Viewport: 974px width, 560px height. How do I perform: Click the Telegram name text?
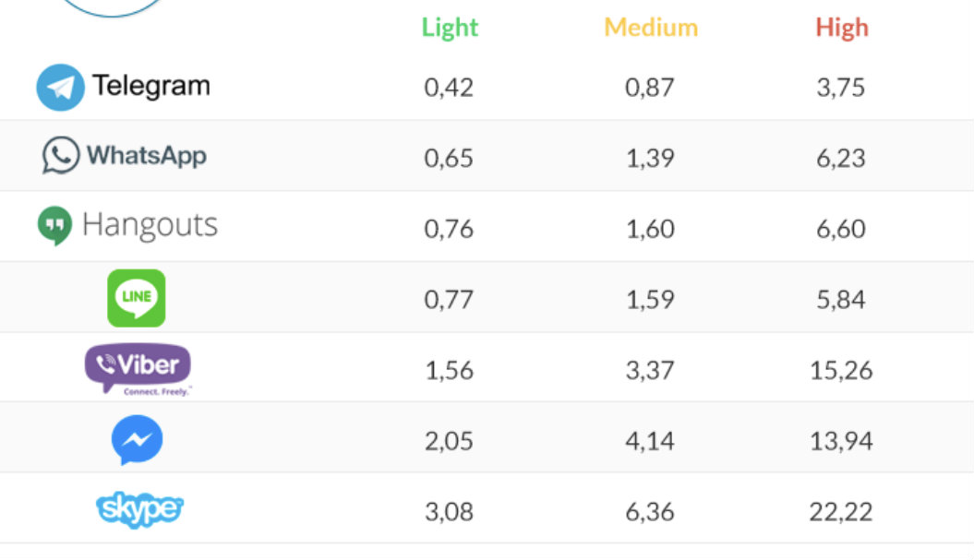click(x=150, y=87)
